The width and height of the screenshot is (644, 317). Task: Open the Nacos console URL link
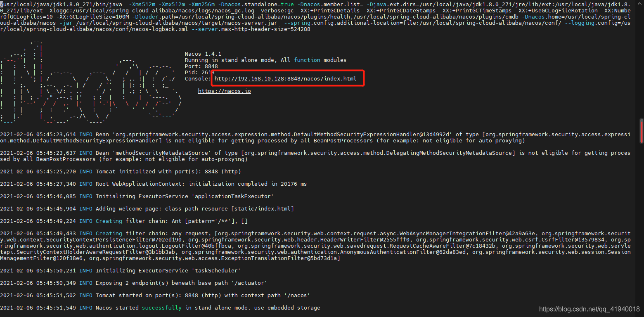[285, 78]
